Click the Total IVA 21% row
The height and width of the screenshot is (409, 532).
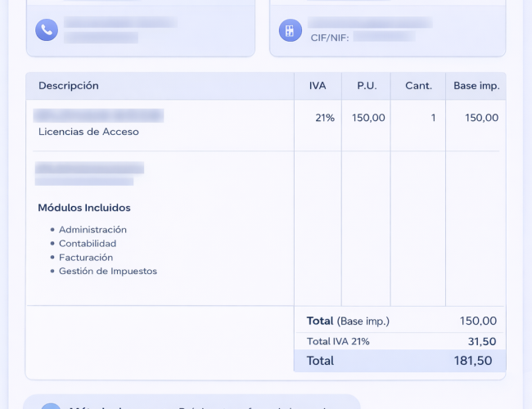[x=399, y=342]
